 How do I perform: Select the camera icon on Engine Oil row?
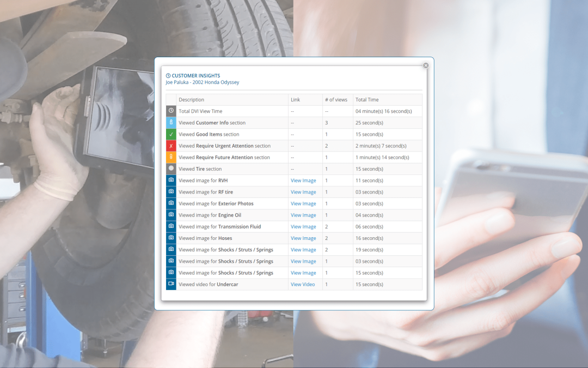(170, 215)
